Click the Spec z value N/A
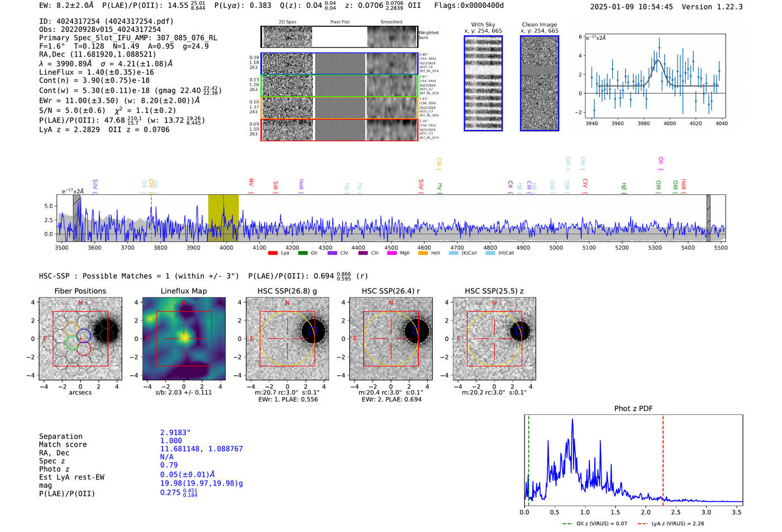The image size is (782, 532). (166, 457)
